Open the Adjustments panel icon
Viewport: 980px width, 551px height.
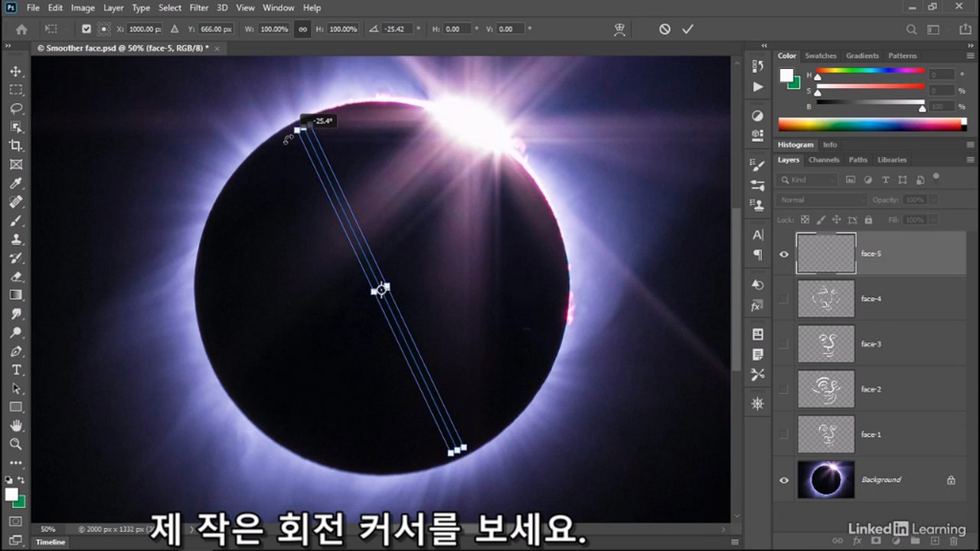point(758,116)
